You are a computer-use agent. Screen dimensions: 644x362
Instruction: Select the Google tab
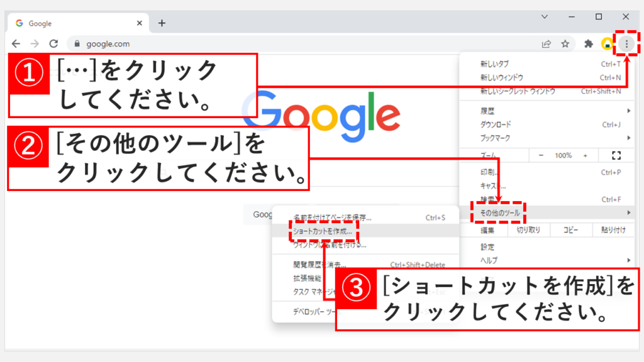point(78,23)
